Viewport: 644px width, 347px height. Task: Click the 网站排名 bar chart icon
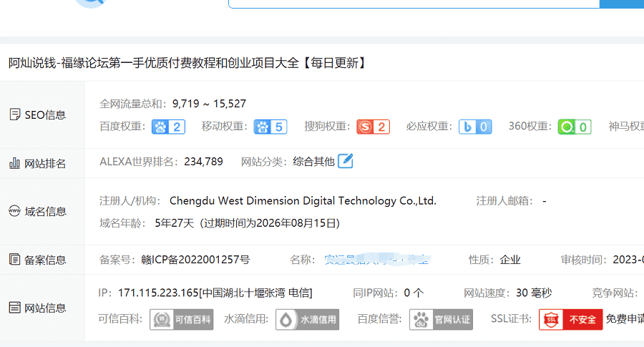pyautogui.click(x=14, y=163)
